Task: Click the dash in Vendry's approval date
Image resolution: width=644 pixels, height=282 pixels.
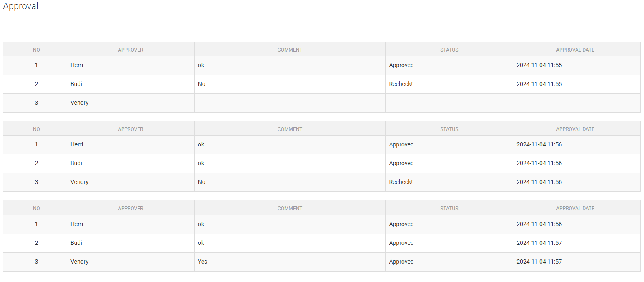Action: (x=517, y=103)
